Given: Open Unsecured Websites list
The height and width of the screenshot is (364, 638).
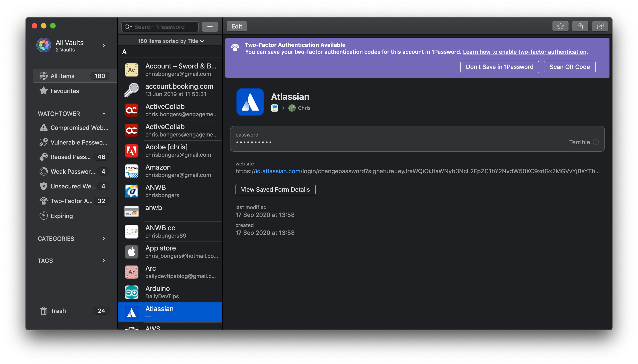Looking at the screenshot, I should (74, 186).
